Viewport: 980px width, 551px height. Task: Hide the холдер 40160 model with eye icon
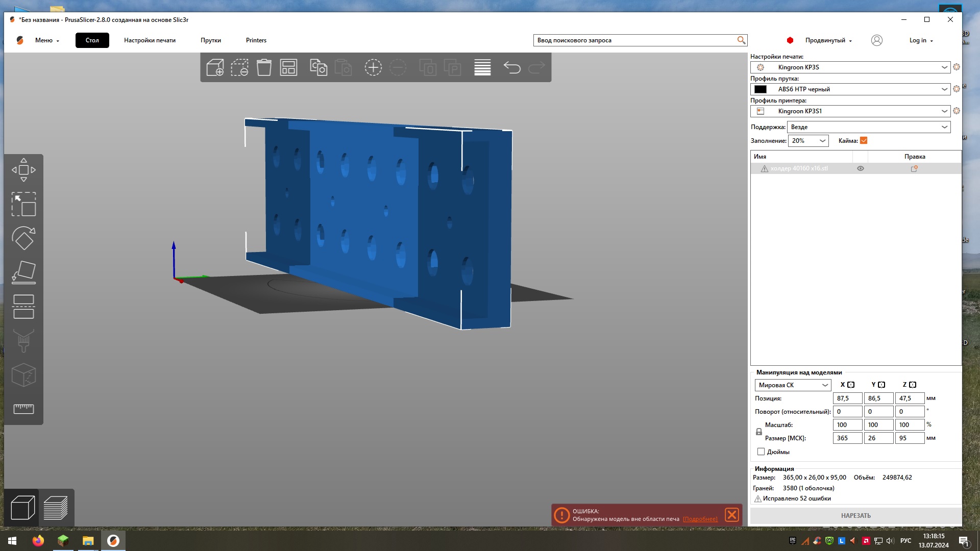tap(860, 168)
